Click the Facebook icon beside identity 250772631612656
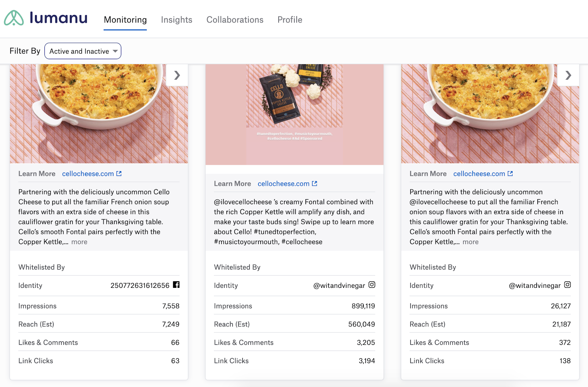588x387 pixels. tap(176, 285)
